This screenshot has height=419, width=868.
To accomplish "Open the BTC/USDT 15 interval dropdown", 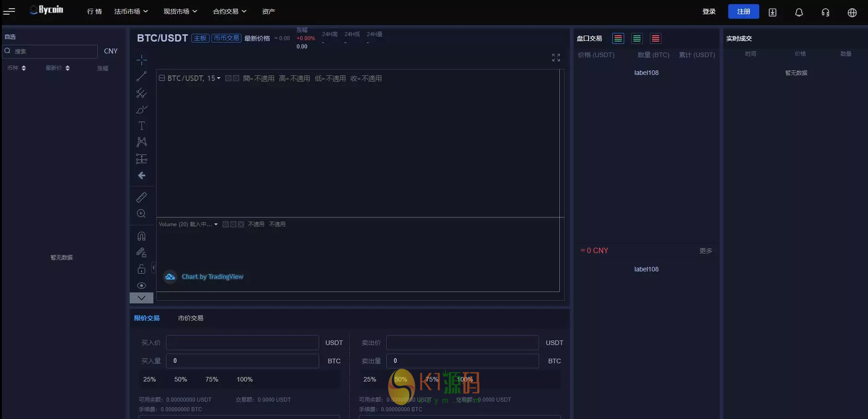I will click(x=219, y=79).
